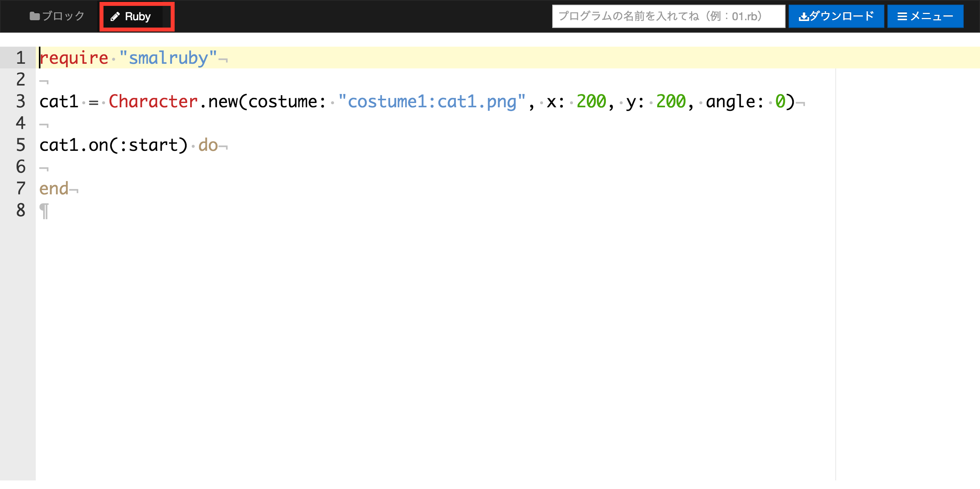
Task: Click the angle: keyword on line 3
Action: click(735, 101)
